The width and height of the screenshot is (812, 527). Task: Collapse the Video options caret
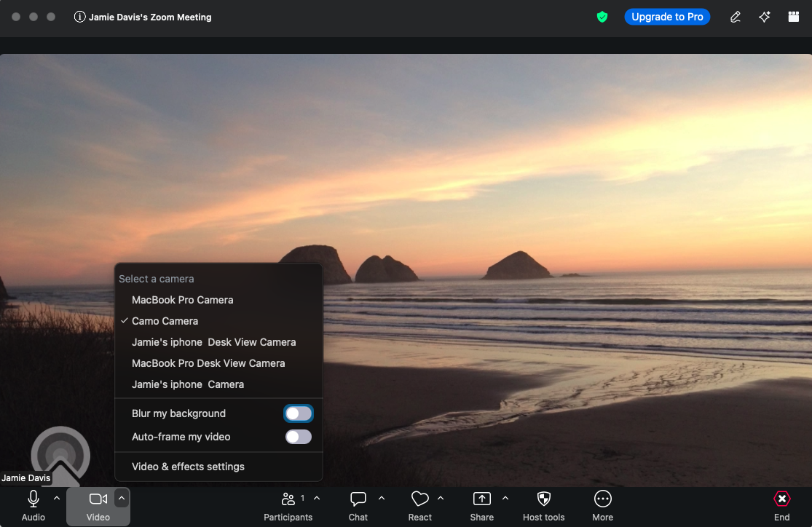[x=121, y=498]
